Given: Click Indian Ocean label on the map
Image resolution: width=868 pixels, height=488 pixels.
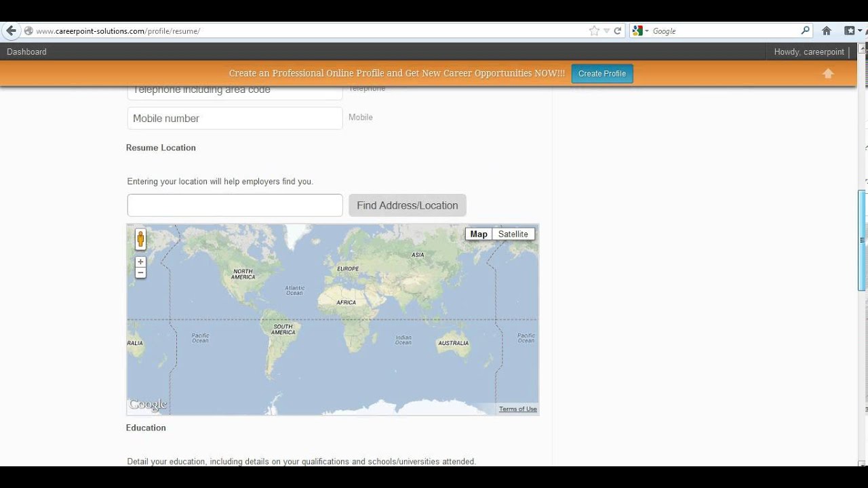Looking at the screenshot, I should click(x=403, y=340).
